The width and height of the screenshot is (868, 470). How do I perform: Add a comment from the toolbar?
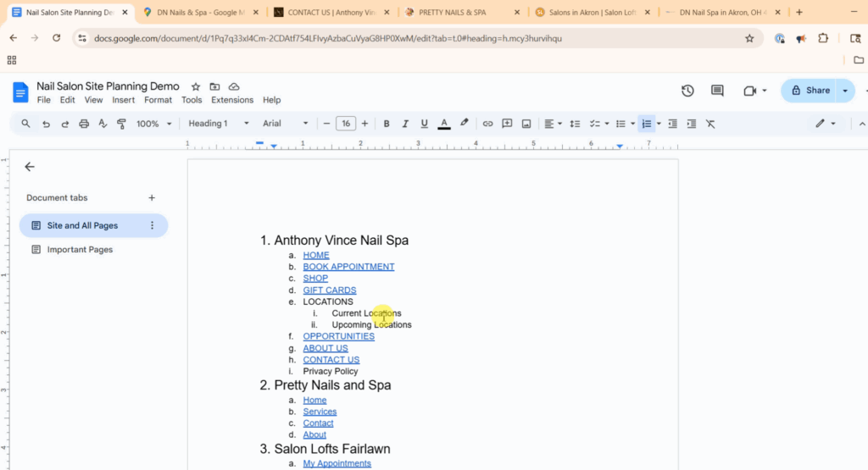click(507, 124)
